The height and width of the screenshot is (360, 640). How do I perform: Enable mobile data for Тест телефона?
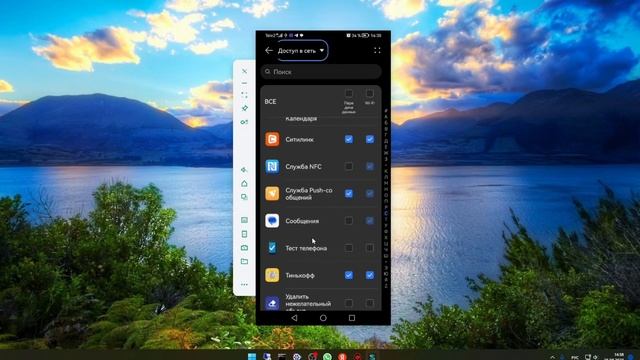click(x=349, y=248)
